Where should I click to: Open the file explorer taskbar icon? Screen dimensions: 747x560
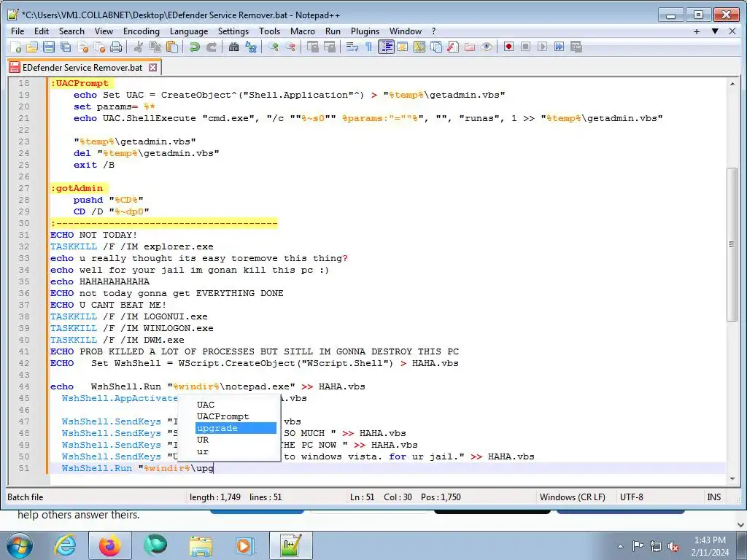coord(201,545)
